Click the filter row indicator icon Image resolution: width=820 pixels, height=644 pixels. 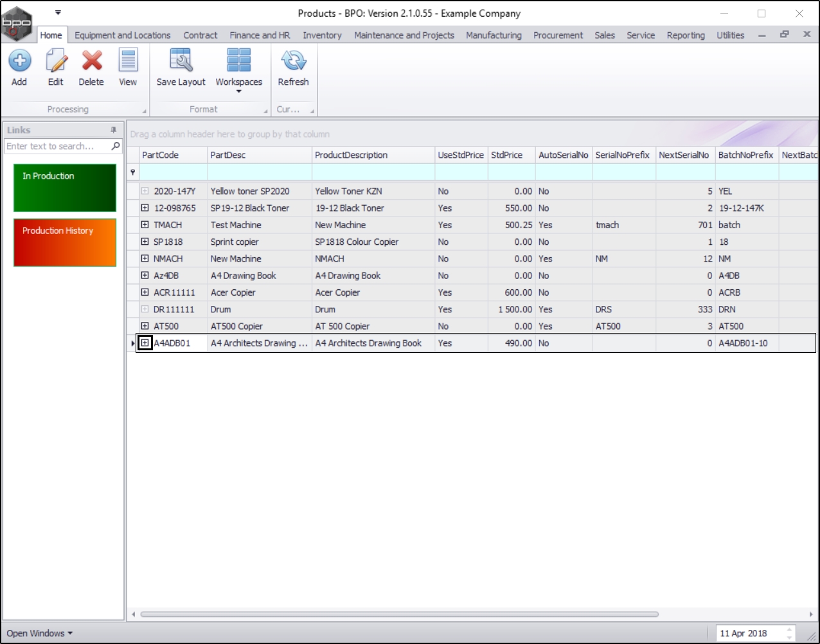(x=133, y=172)
